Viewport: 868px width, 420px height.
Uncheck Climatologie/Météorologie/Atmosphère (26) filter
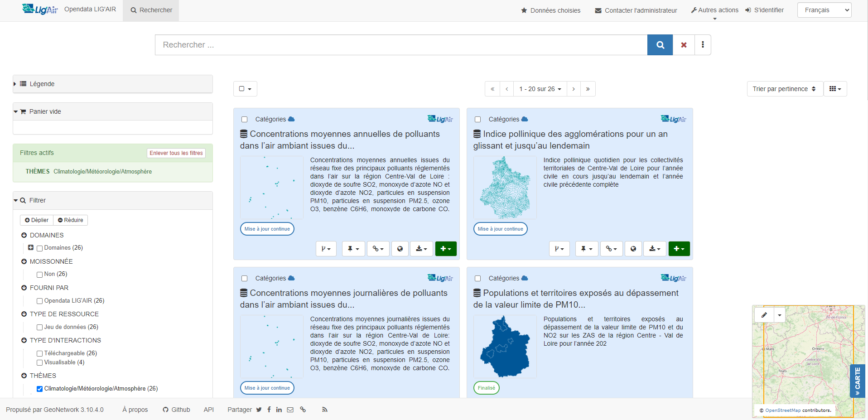pos(40,389)
